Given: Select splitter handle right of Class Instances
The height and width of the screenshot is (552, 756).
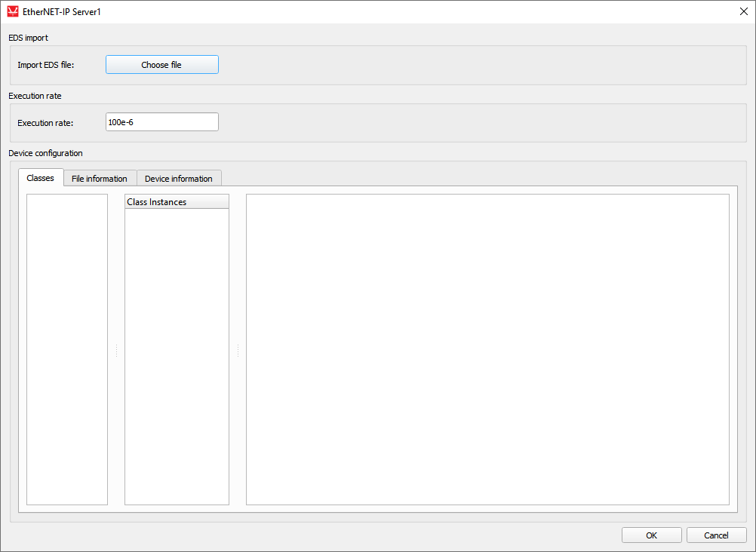Looking at the screenshot, I should pos(238,351).
